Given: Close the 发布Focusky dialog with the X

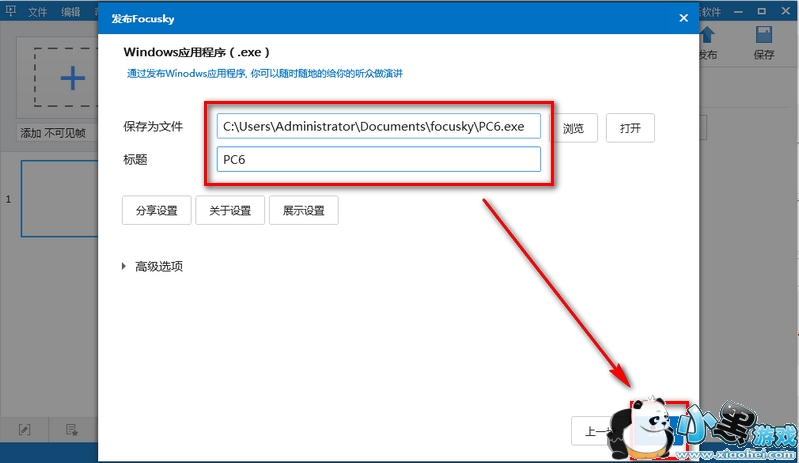Looking at the screenshot, I should coord(683,18).
